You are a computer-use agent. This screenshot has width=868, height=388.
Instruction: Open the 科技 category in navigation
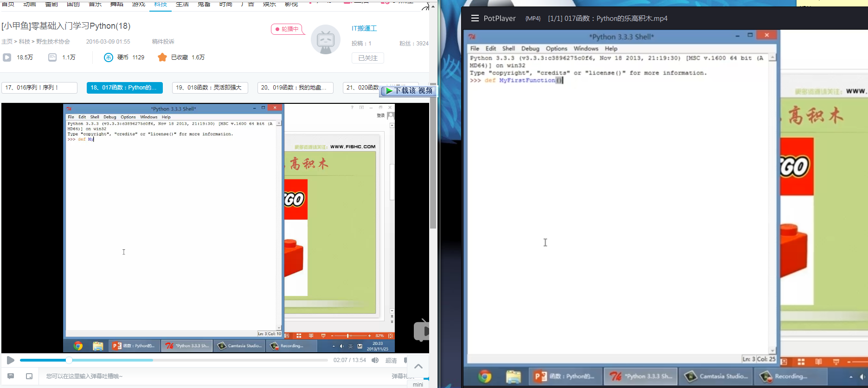[161, 4]
